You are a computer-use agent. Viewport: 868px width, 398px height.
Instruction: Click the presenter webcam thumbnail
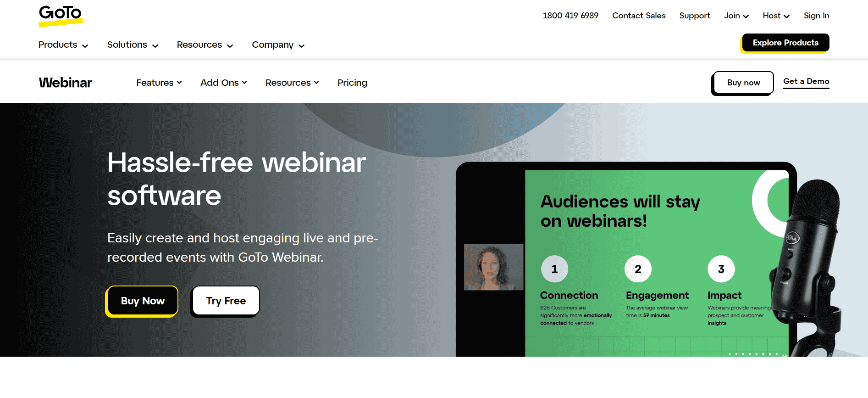[x=493, y=267]
